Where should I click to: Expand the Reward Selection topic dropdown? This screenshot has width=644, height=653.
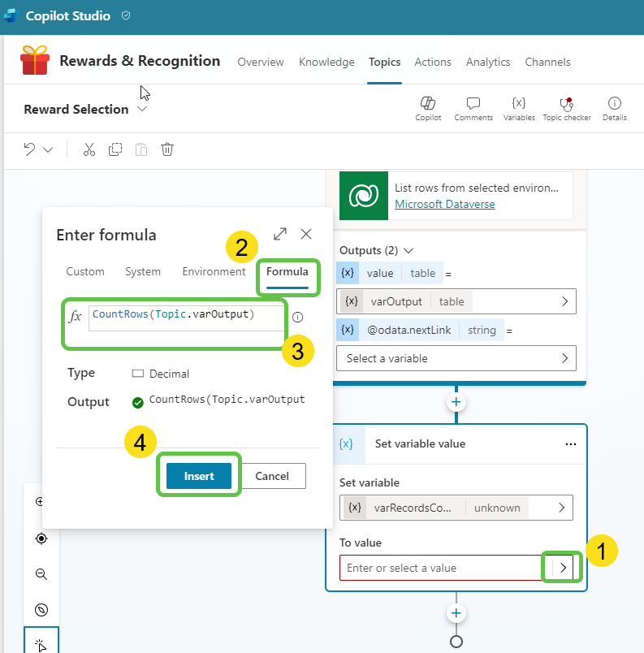click(x=142, y=109)
